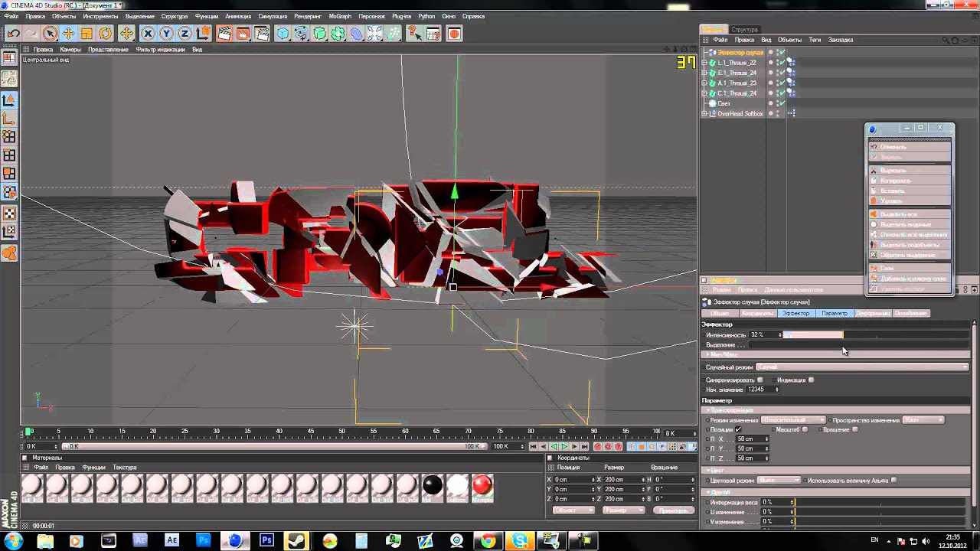Expand E.1_Thrausi_24 object tree
Viewport: 980px width, 551px height.
(x=704, y=73)
